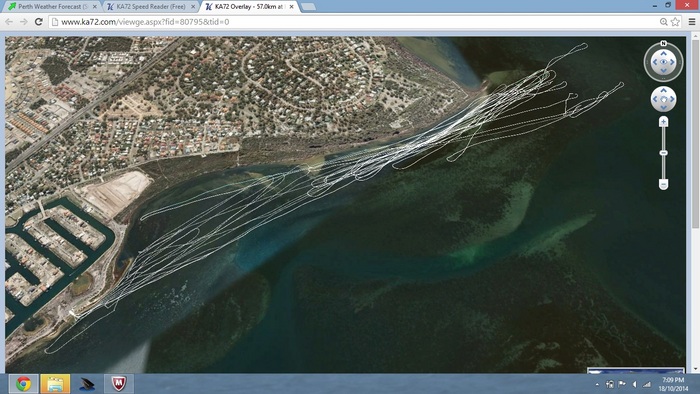Bookmark this page with the star icon
The width and height of the screenshot is (700, 394).
[x=675, y=21]
